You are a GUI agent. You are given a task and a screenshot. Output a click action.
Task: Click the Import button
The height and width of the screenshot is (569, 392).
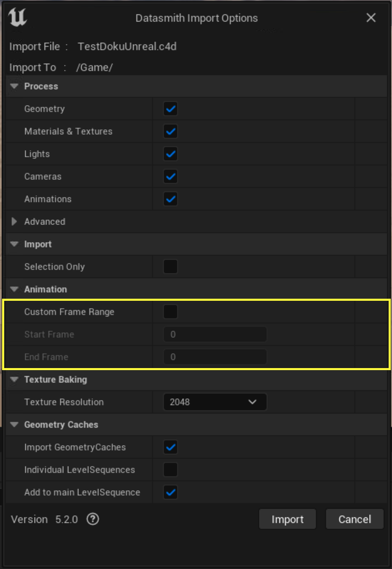[x=287, y=519]
